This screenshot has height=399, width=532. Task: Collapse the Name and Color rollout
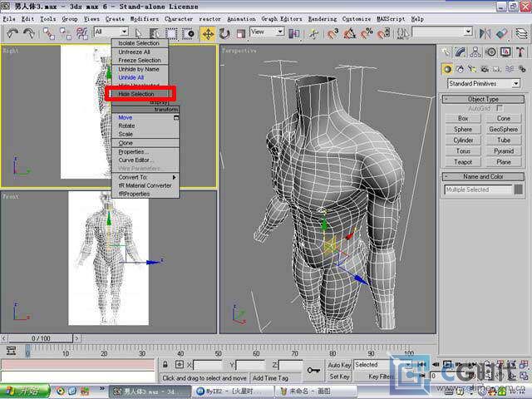(483, 176)
